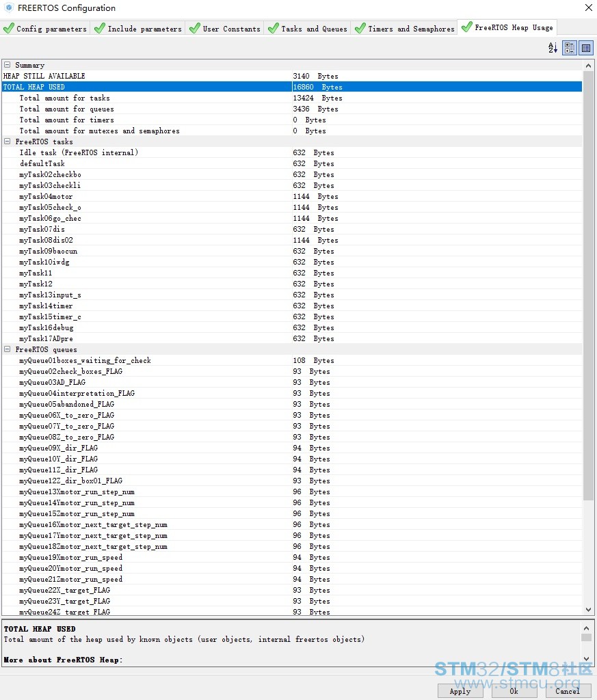Sort properties alphabetically with A-Z icon

tap(553, 48)
